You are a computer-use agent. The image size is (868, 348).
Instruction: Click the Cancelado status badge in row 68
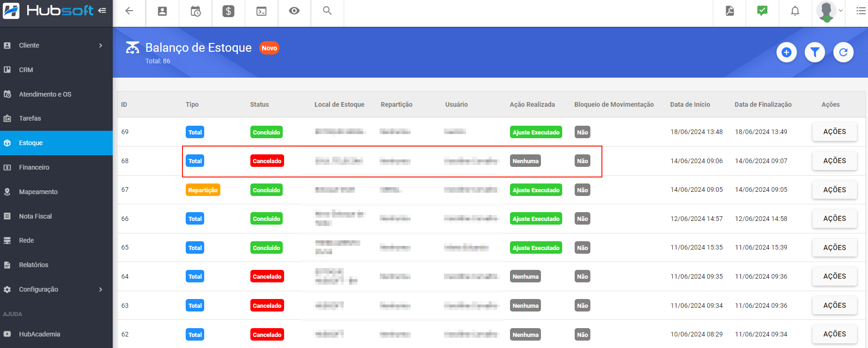(x=267, y=161)
